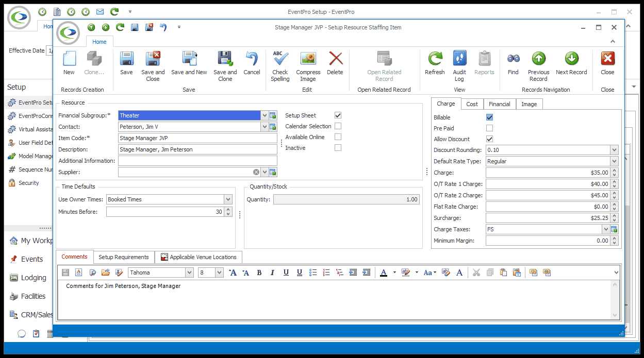Toggle Bold in comments editor
644x358 pixels.
(x=259, y=272)
